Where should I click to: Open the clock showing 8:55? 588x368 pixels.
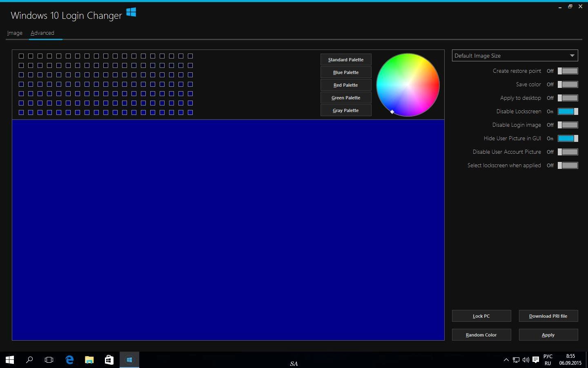pos(570,360)
